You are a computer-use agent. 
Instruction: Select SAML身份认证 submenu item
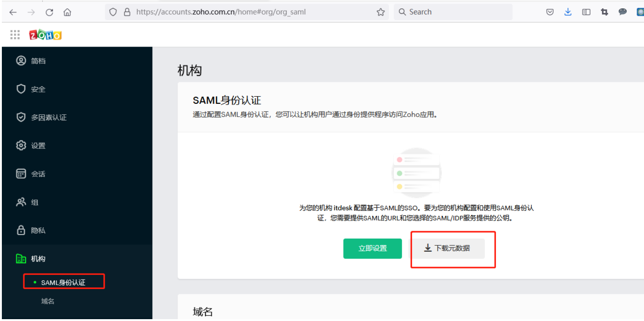[63, 282]
